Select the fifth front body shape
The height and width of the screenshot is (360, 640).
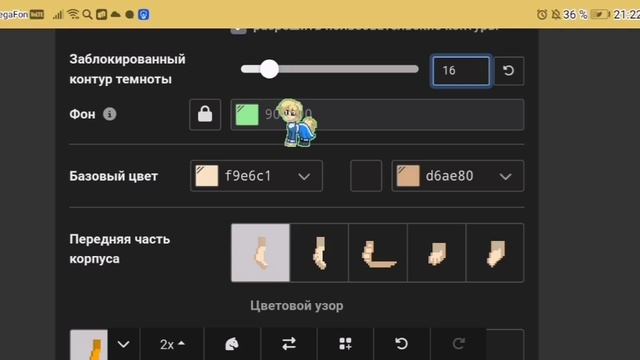495,253
